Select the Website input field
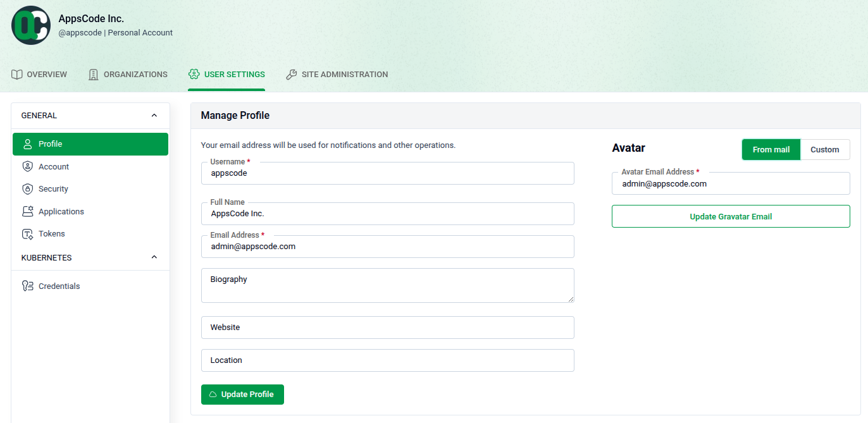The height and width of the screenshot is (423, 868). (x=387, y=327)
